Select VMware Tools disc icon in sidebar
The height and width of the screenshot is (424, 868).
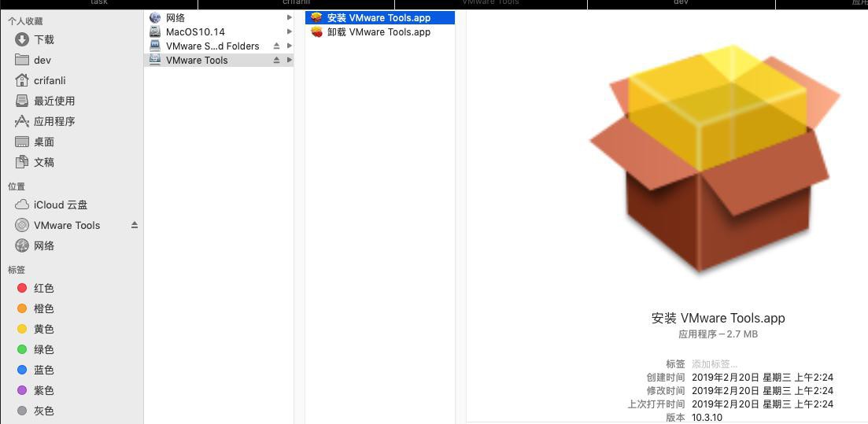click(21, 225)
